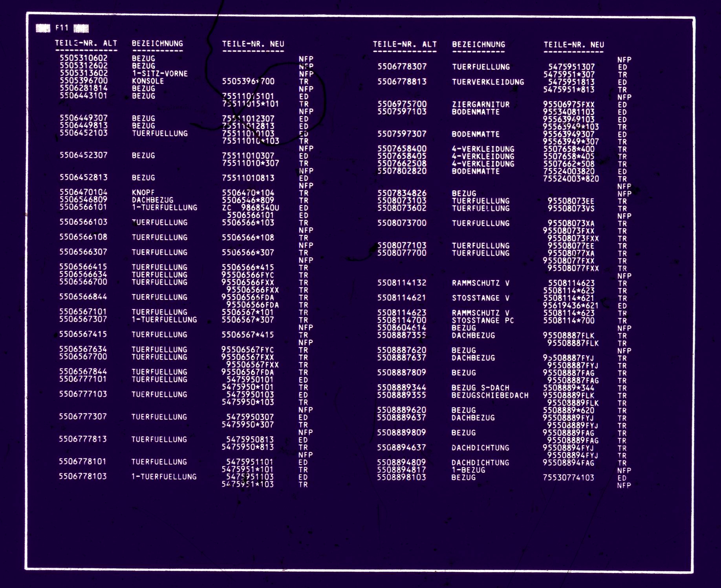Viewport: 721px width, 588px height.
Task: Select old part number 5506567101
Action: point(83,311)
